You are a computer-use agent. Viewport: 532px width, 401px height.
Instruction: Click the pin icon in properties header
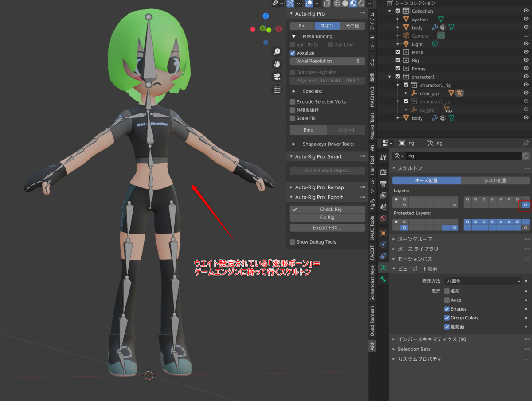[x=526, y=143]
